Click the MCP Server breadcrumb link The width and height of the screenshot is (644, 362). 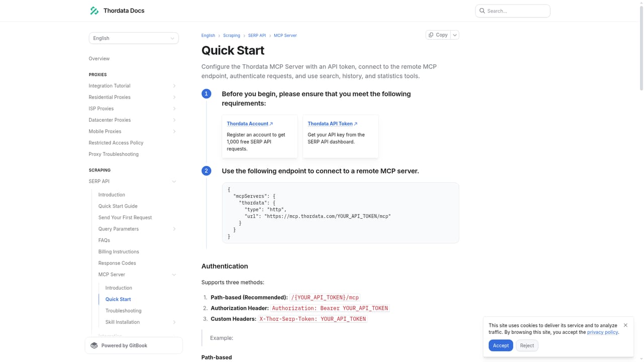285,36
